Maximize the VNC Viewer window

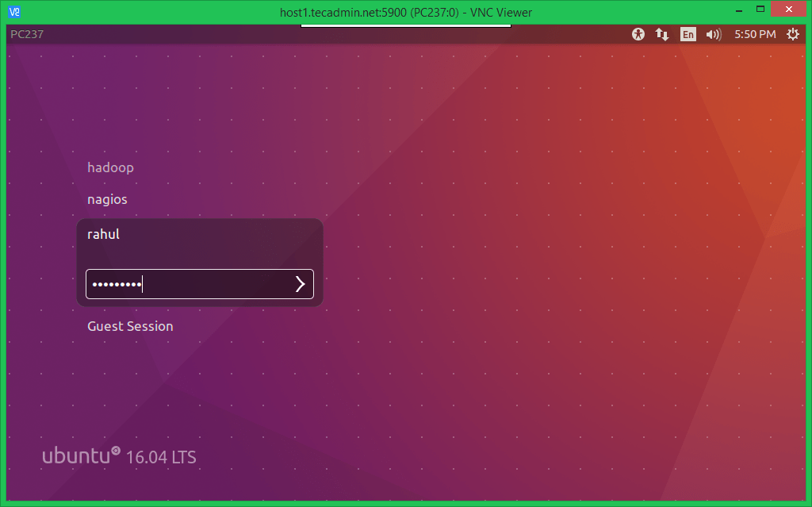[760, 9]
